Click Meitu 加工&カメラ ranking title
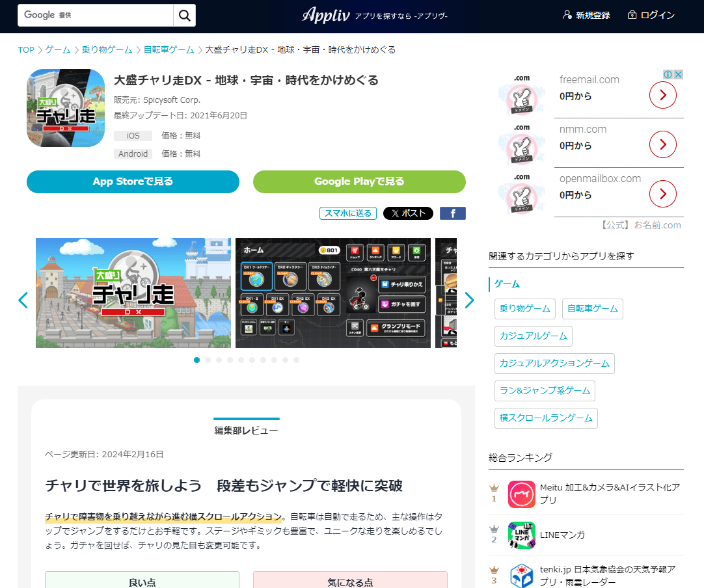Image resolution: width=704 pixels, height=588 pixels. pyautogui.click(x=610, y=494)
